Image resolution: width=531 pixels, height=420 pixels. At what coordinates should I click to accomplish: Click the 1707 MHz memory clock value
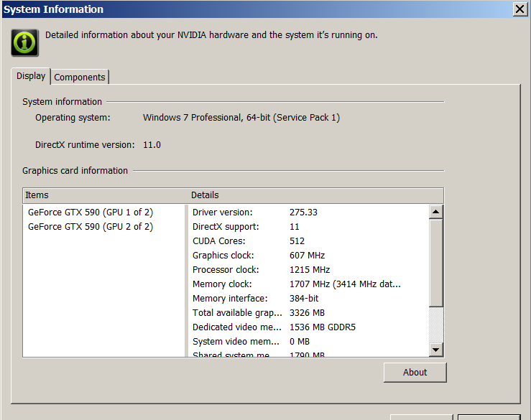pyautogui.click(x=345, y=284)
